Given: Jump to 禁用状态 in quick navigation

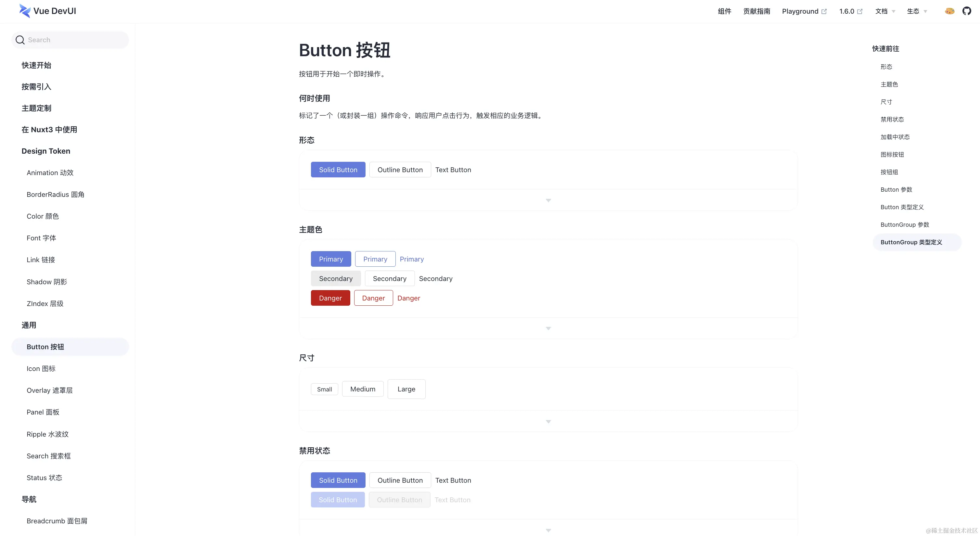Looking at the screenshot, I should (892, 120).
